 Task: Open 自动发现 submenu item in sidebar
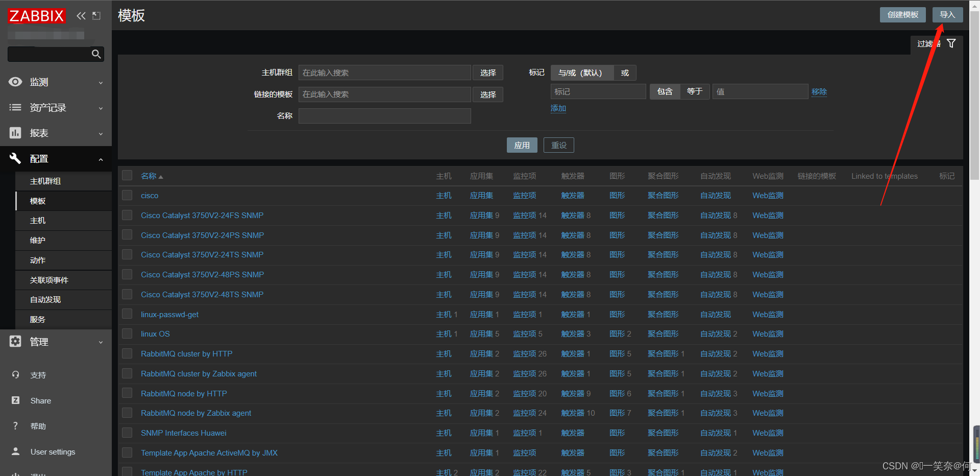[64, 300]
